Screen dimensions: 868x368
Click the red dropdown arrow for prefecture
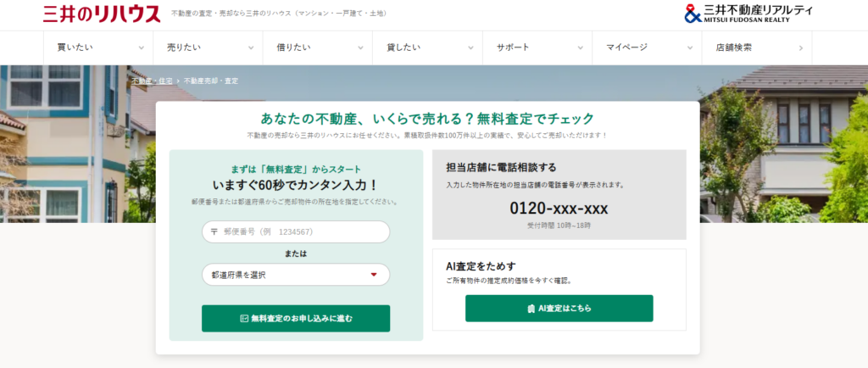(374, 275)
